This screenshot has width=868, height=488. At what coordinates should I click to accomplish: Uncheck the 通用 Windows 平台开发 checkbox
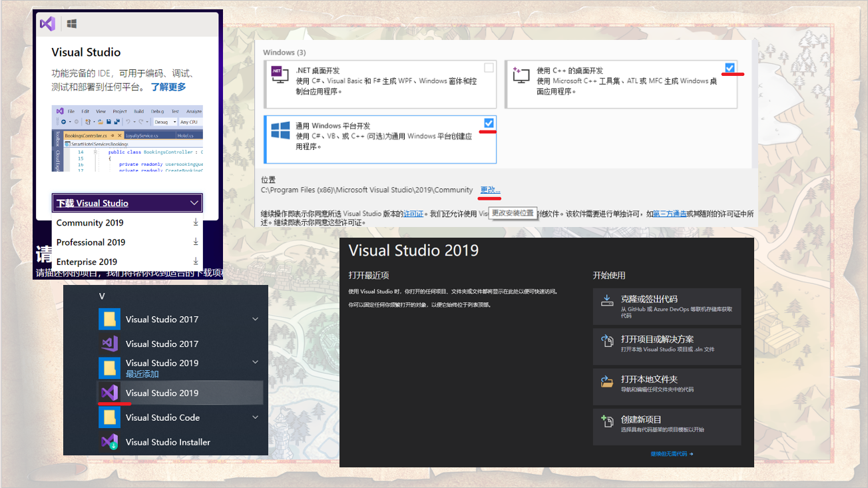coord(489,123)
